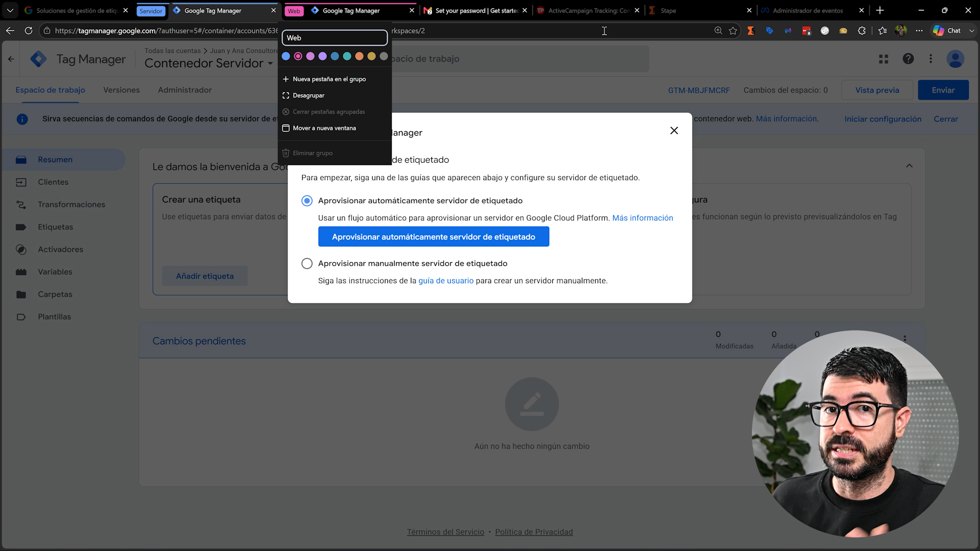This screenshot has width=980, height=551.
Task: Go back with the Tag Manager arrow
Action: (x=11, y=59)
